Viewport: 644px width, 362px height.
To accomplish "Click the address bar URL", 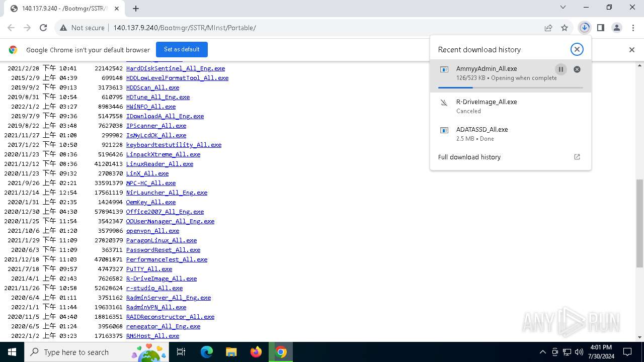I will click(x=185, y=28).
